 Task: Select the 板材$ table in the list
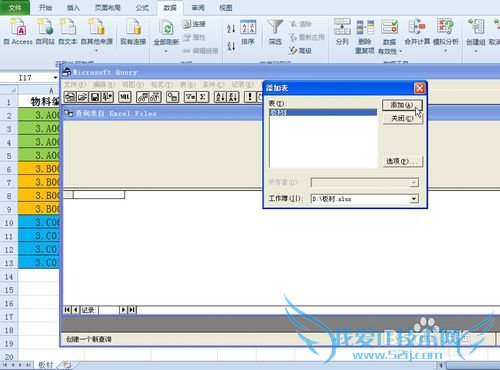tap(323, 113)
